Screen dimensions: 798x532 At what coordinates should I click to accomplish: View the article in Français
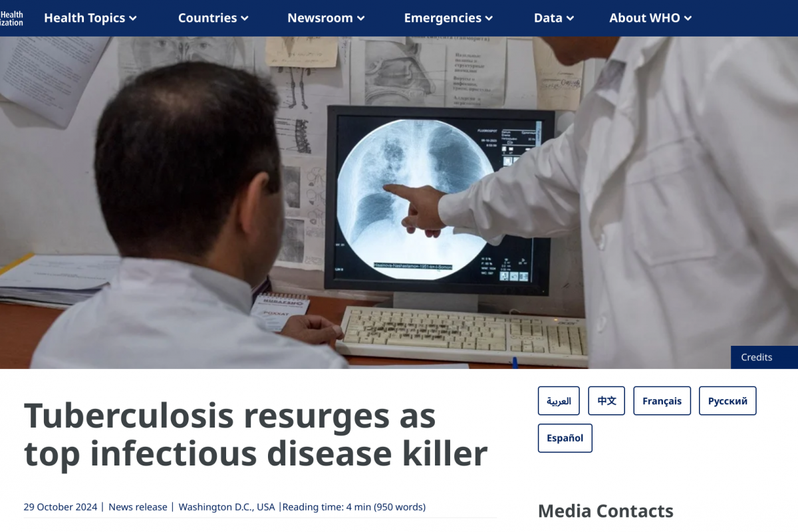coord(662,401)
